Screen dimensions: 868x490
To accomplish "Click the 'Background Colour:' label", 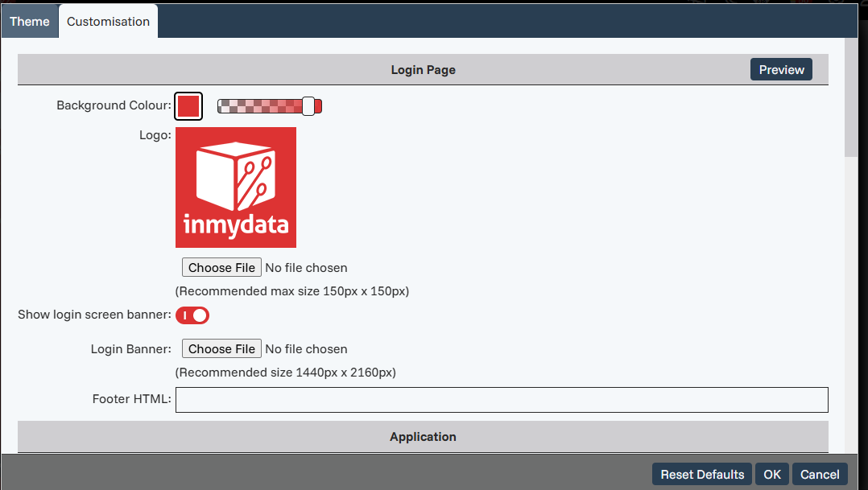I will click(114, 105).
